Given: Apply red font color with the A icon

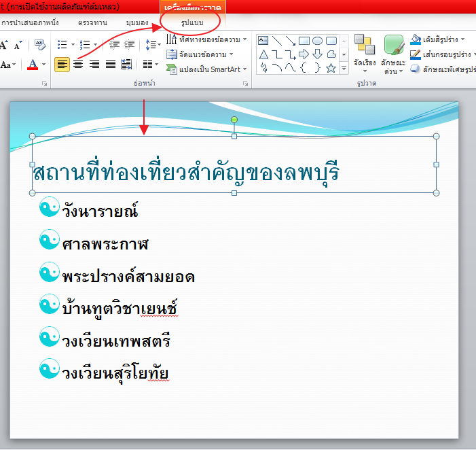Looking at the screenshot, I should 33,65.
